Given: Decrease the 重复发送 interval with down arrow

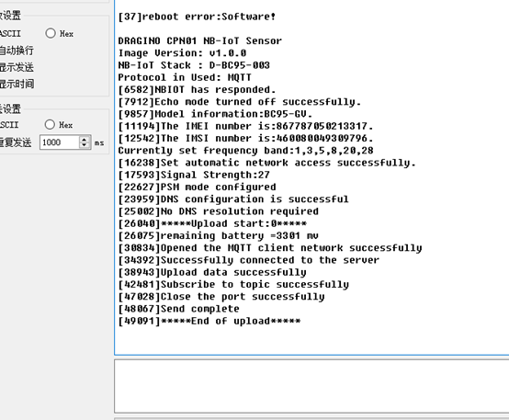Looking at the screenshot, I should point(85,145).
